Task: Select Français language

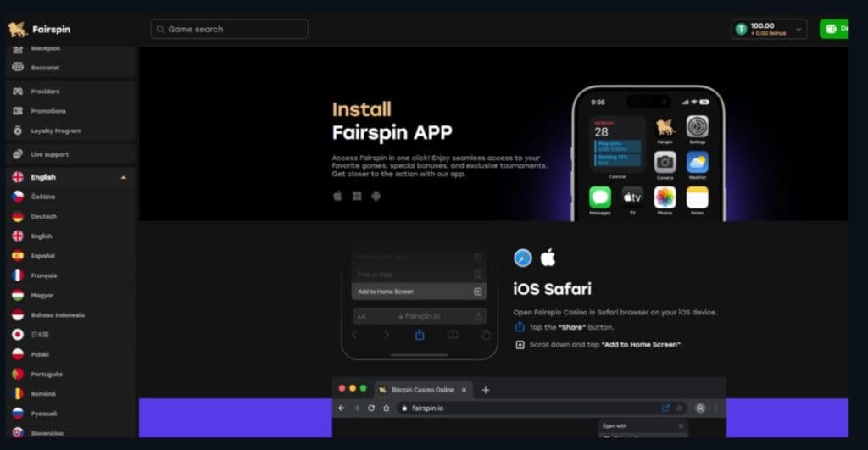Action: [71, 275]
